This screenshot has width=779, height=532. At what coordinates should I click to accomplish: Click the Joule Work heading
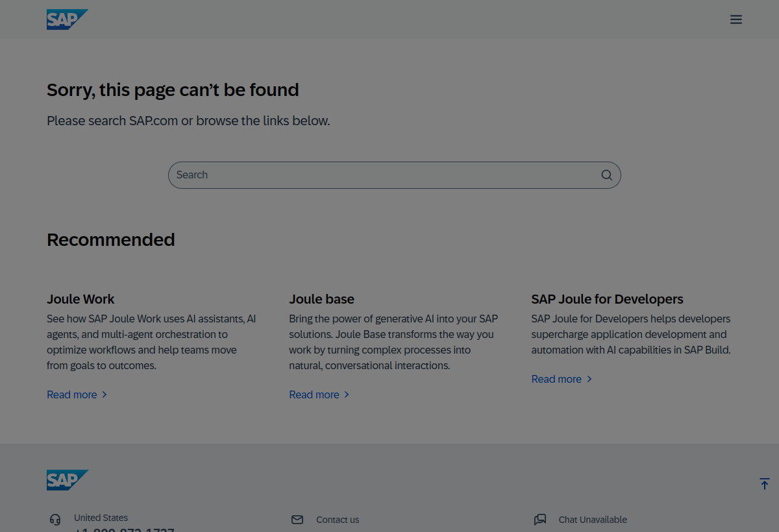[80, 299]
